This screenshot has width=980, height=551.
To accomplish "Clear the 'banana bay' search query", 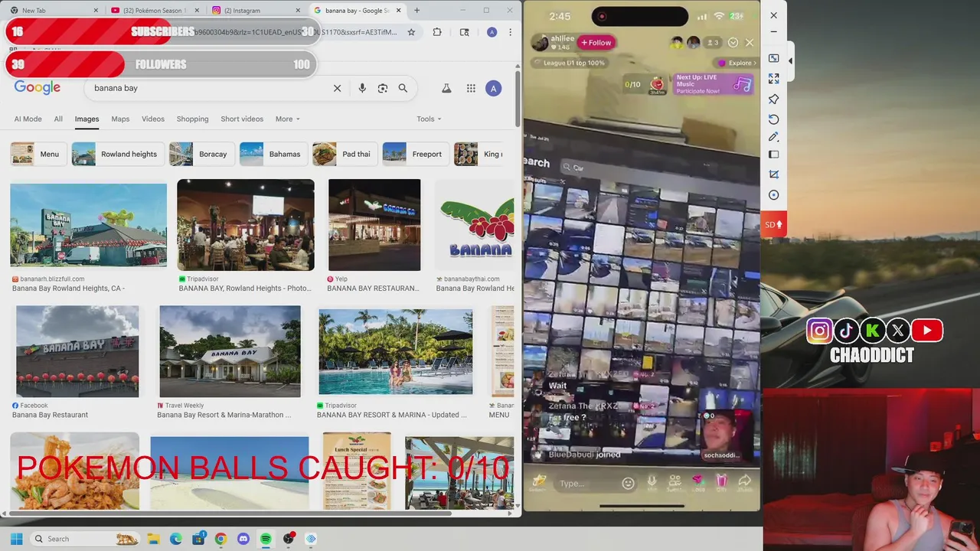I will click(337, 88).
